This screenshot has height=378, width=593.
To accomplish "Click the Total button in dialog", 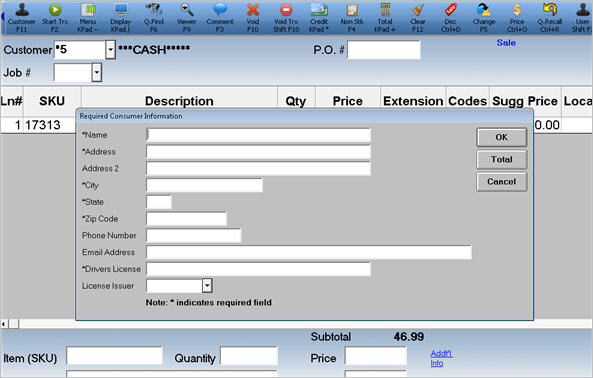I will point(501,160).
